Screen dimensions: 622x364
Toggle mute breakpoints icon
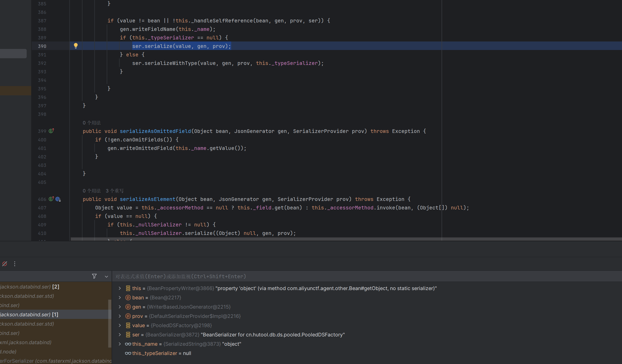click(5, 264)
